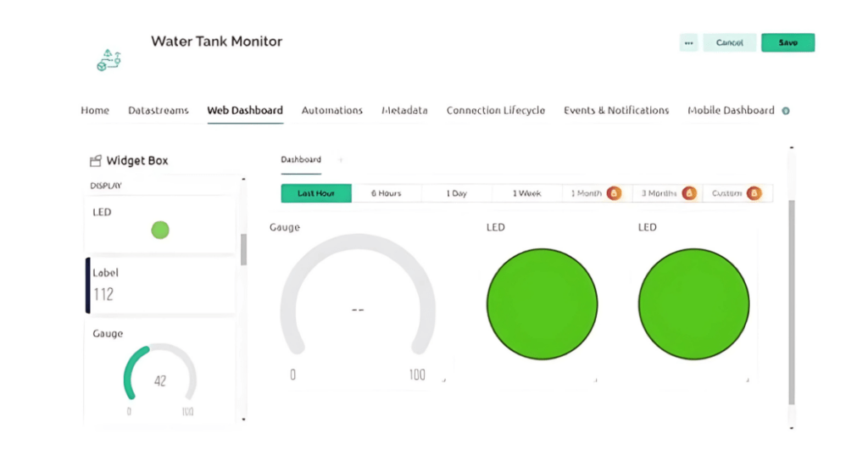Click the Widget Box panel icon
This screenshot has height=456, width=868.
tap(95, 161)
